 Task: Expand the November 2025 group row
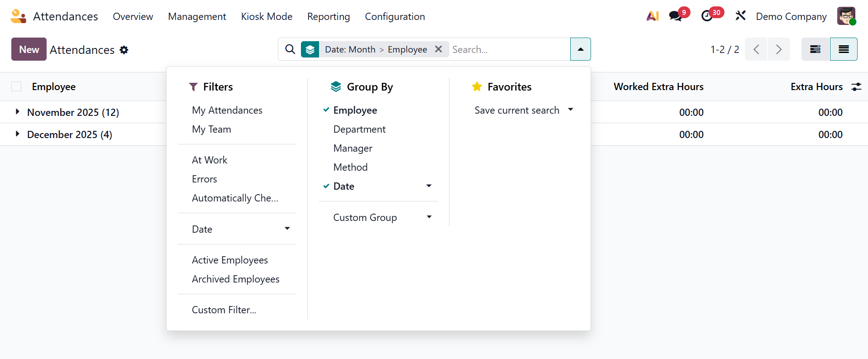(18, 112)
